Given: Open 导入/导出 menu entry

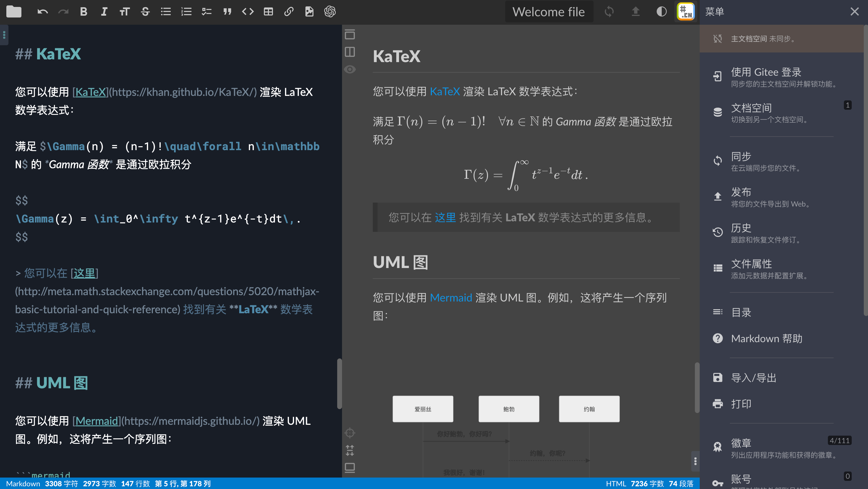Looking at the screenshot, I should tap(782, 378).
